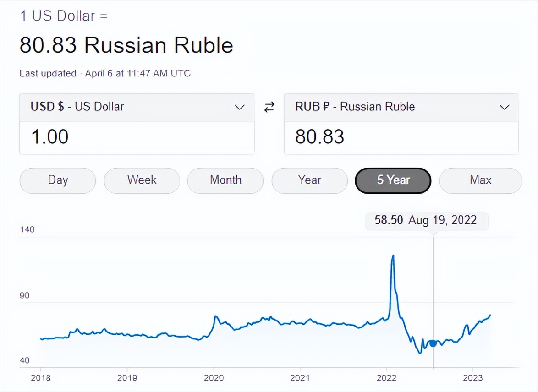
Task: Expand the Russian Ruble currency dropdown
Action: pyautogui.click(x=401, y=107)
